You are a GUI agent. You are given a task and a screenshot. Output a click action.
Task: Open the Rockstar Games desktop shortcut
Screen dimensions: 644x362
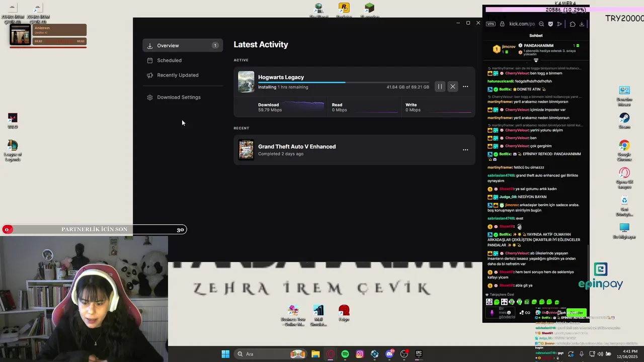[344, 10]
